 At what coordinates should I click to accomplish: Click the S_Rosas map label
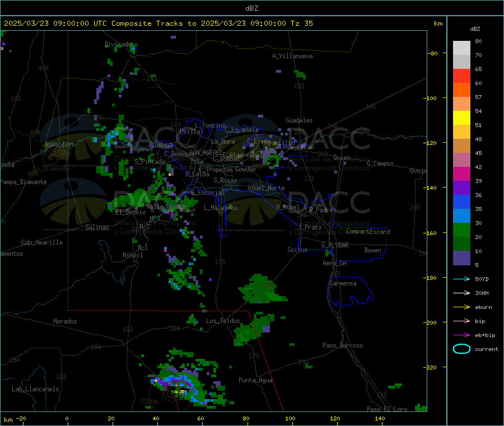pyautogui.click(x=225, y=180)
